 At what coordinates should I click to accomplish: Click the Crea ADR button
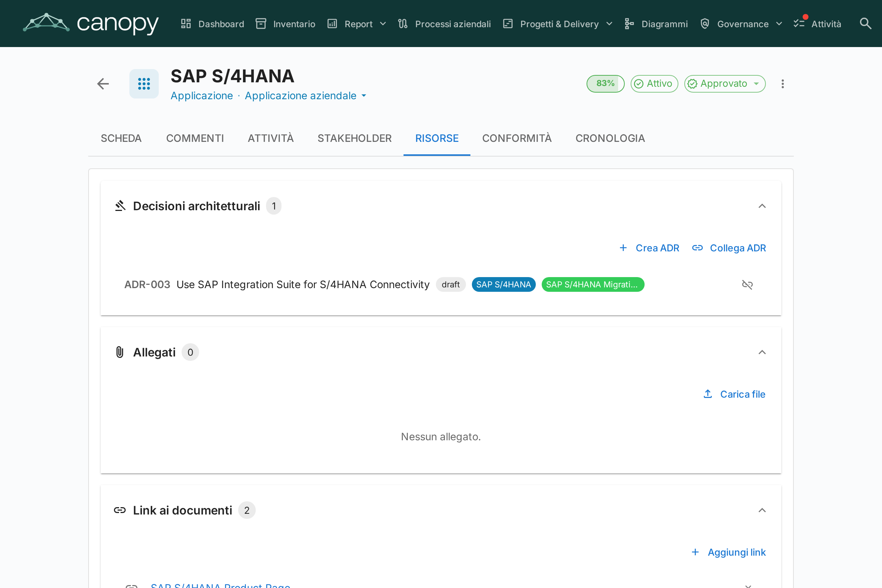coord(649,248)
